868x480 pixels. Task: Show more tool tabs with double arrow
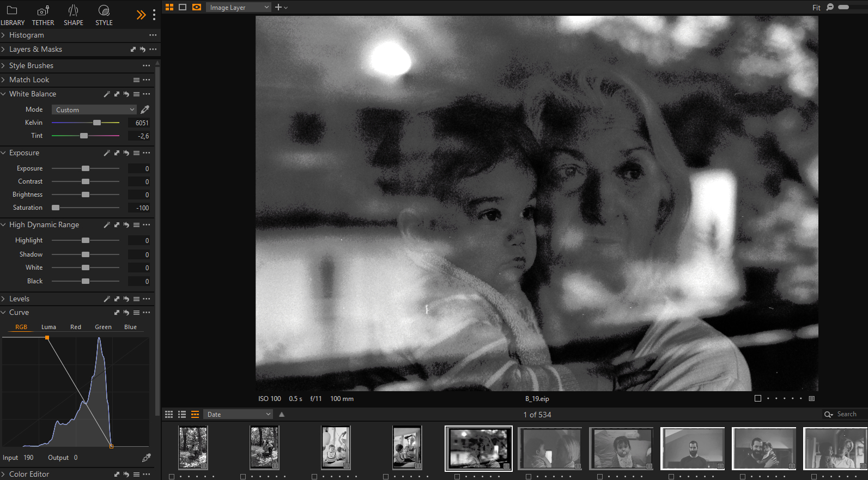click(x=141, y=15)
